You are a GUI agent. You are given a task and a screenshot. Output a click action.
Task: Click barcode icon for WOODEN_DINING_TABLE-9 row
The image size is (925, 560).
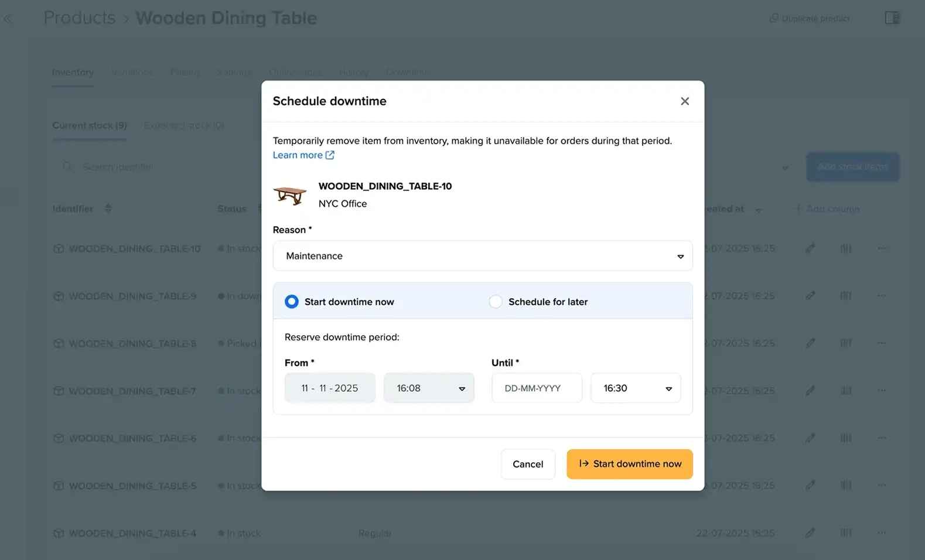tap(845, 296)
